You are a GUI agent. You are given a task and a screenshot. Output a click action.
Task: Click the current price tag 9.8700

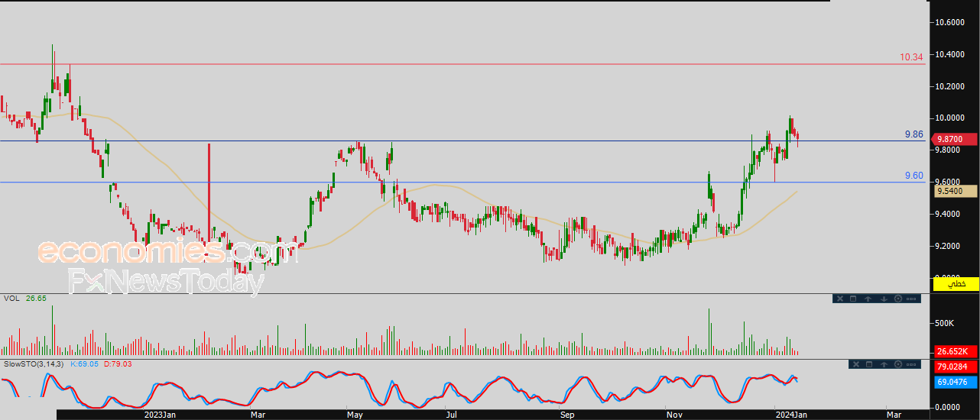point(956,139)
